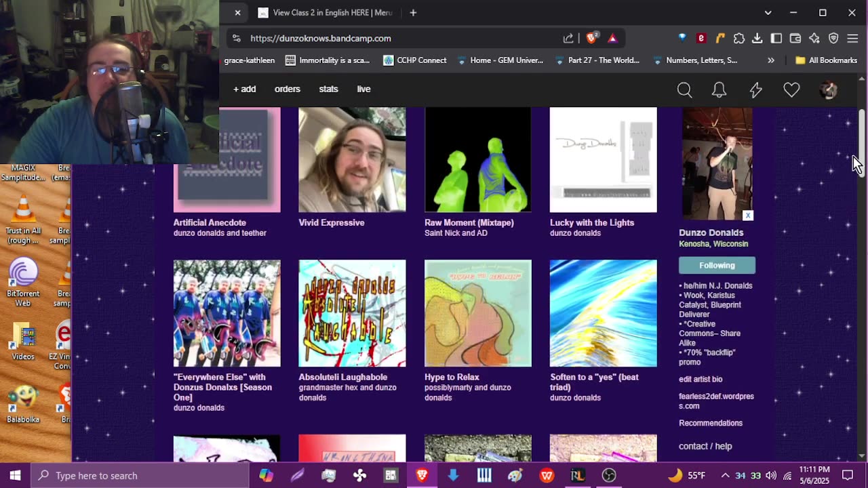868x488 pixels.
Task: Toggle the Following button for Dunzo Donalds
Action: (717, 266)
